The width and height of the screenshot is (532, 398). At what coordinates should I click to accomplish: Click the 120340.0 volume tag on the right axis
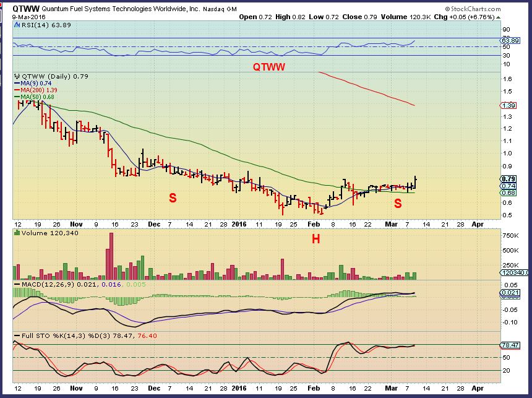tap(515, 273)
